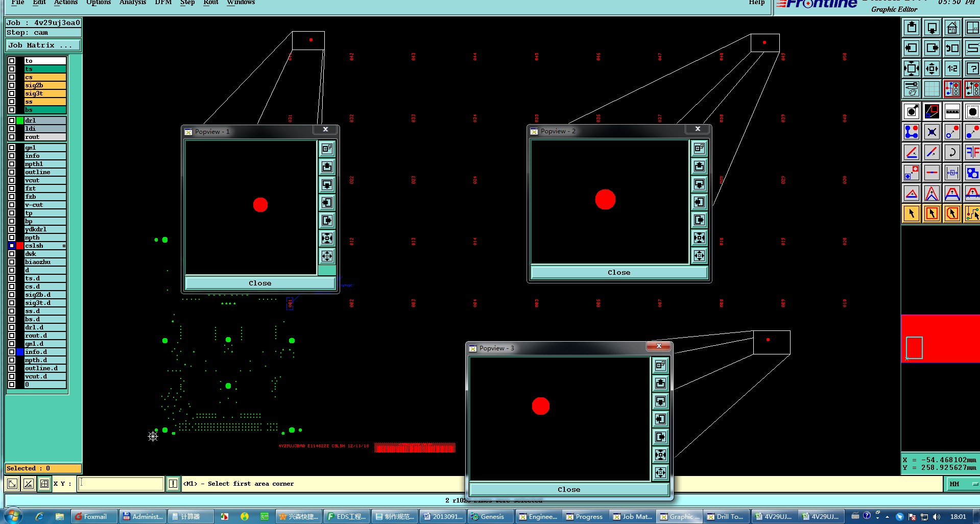980x524 pixels.
Task: Click the red overview thumbnail panel
Action: point(940,339)
